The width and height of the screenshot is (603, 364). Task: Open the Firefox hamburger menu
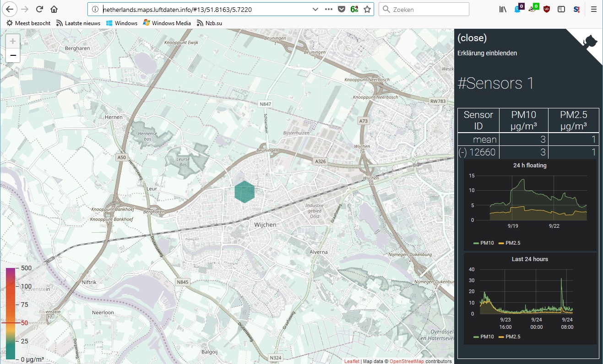(593, 9)
